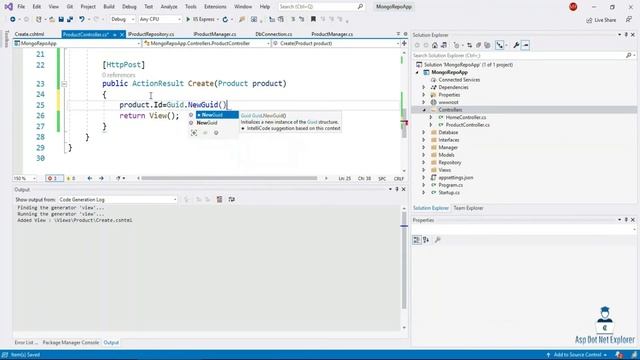Click the Refresh browser toolbar icon

pos(225,19)
